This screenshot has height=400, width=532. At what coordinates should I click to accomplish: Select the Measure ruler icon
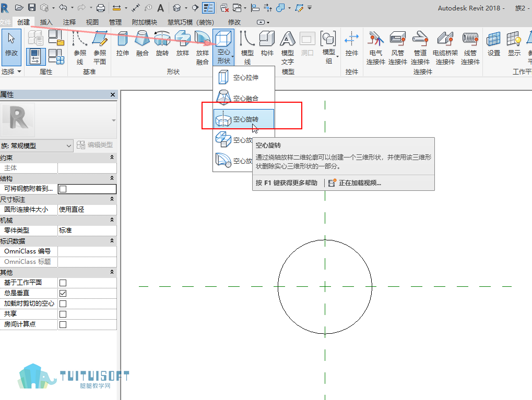click(x=117, y=8)
